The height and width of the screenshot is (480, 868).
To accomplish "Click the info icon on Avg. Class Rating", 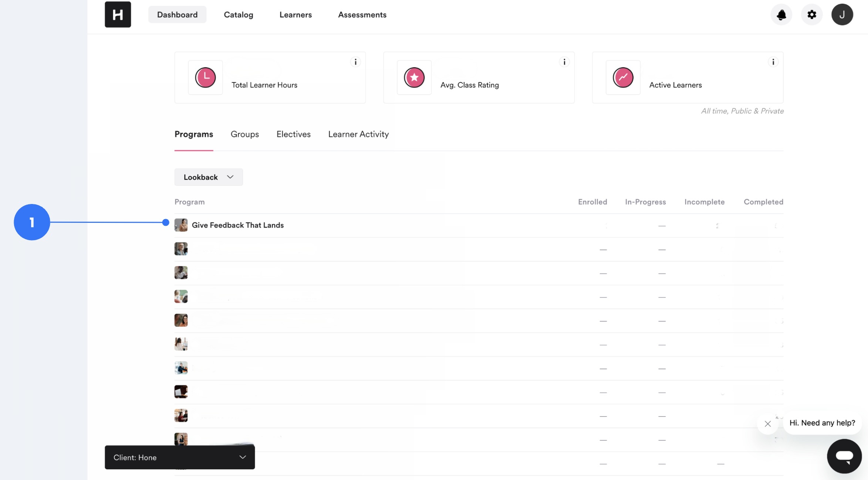I will coord(564,62).
